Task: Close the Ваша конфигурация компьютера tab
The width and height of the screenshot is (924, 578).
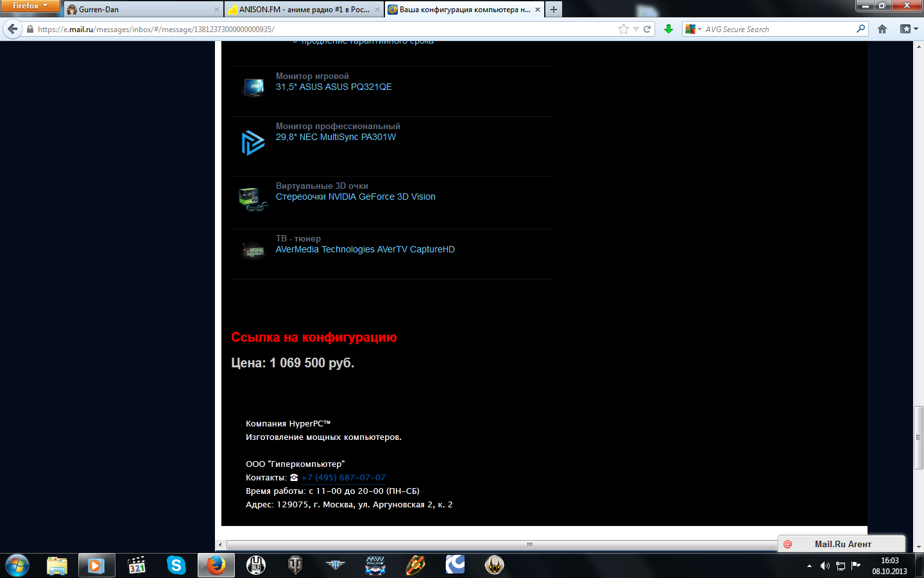Action: [x=538, y=10]
